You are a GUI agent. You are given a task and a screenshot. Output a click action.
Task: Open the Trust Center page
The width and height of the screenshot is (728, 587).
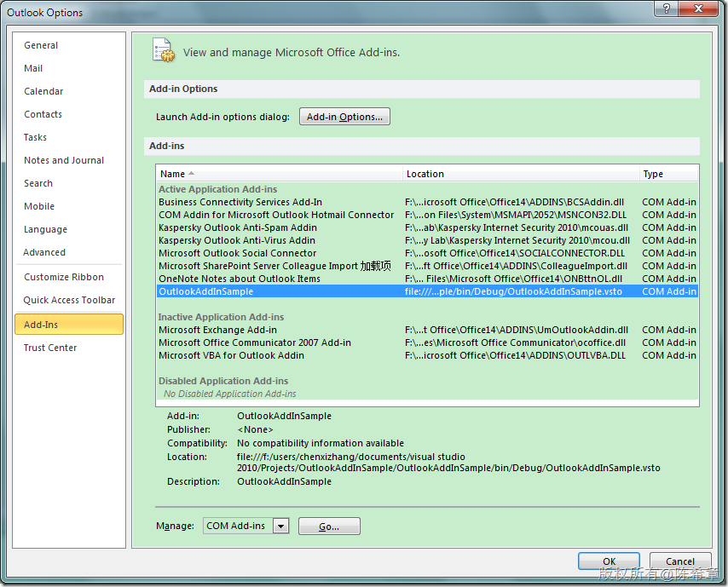tap(69, 348)
